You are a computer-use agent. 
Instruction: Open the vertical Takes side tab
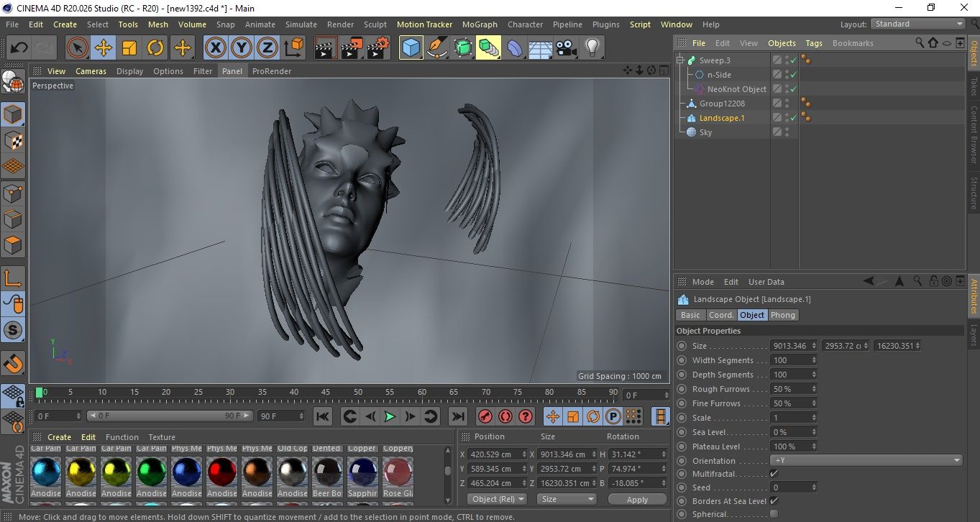(974, 86)
